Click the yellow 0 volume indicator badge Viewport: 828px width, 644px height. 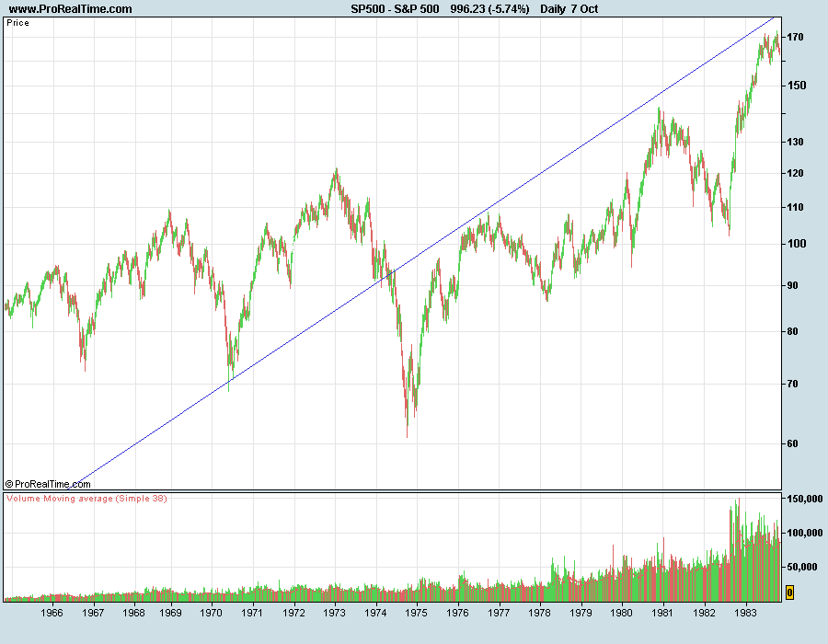coord(789,592)
